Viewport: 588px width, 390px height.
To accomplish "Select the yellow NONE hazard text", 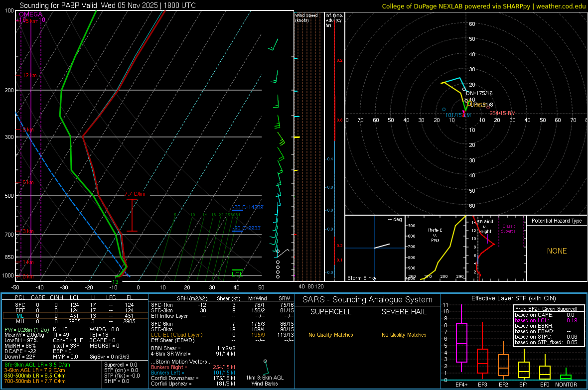I will [x=557, y=251].
